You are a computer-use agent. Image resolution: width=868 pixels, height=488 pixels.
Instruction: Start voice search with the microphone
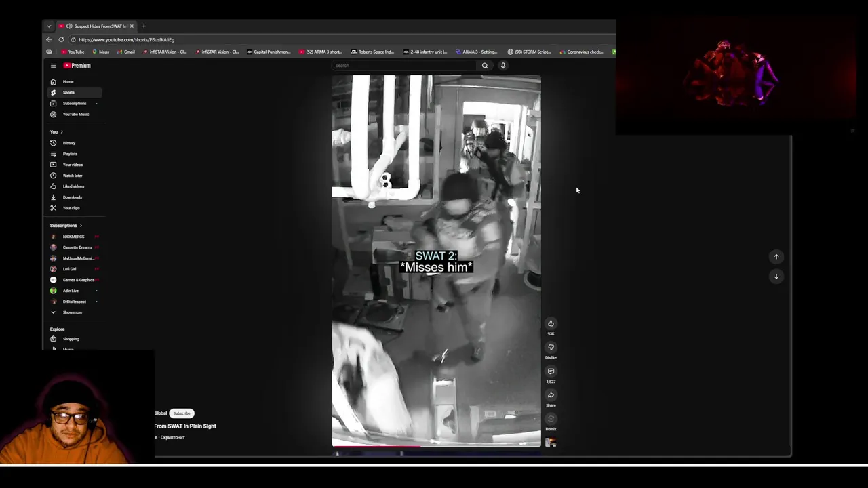pos(503,66)
